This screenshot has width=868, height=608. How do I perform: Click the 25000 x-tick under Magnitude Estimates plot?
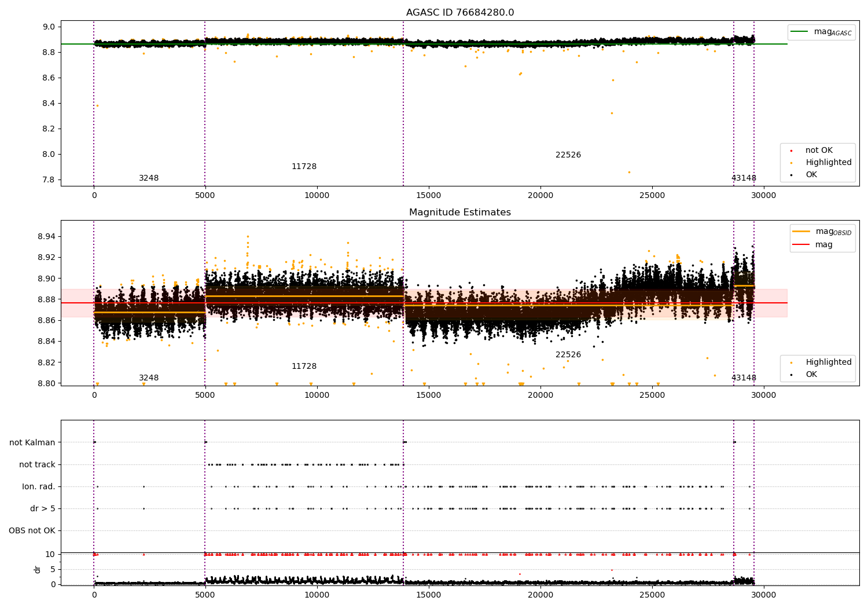pyautogui.click(x=652, y=396)
